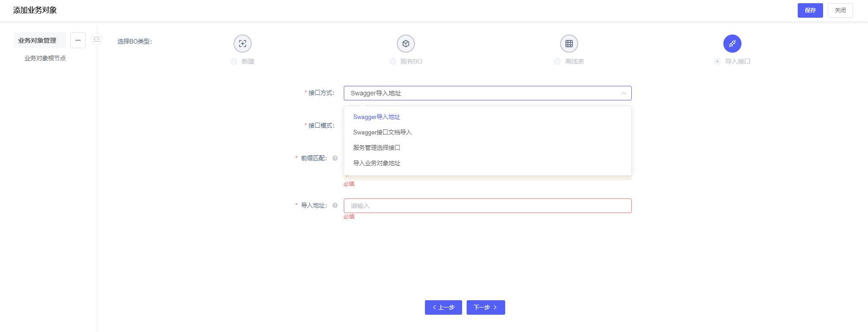The height and width of the screenshot is (332, 868).
Task: Focus the 导入地址 input field
Action: 487,206
